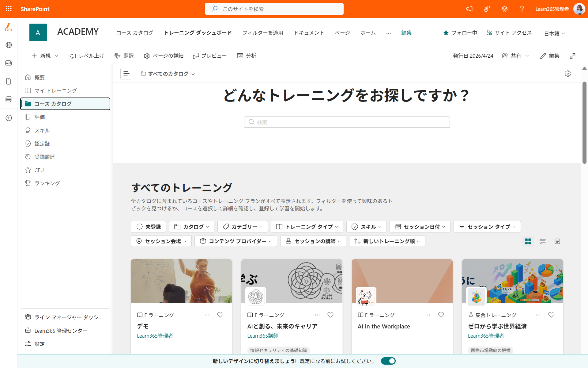The width and height of the screenshot is (588, 368).
Task: Expand the コンテンツ プロバイダー filter dropdown
Action: point(236,241)
